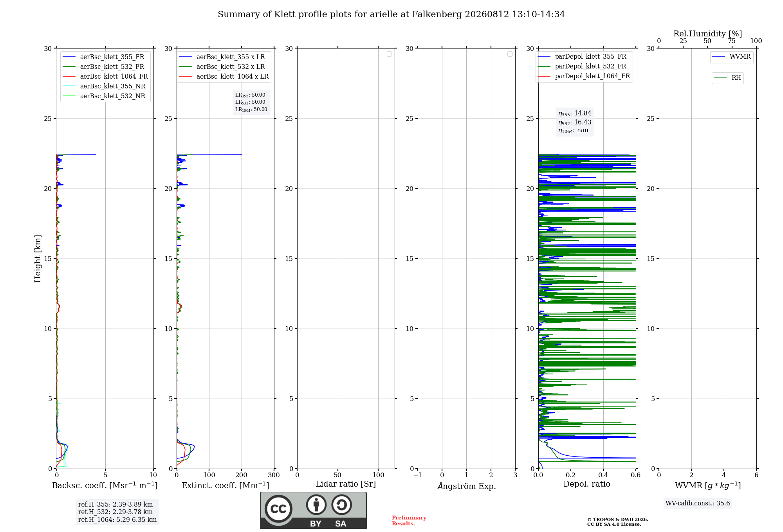Click the η355: 14.84 value
The width and height of the screenshot is (783, 532).
(x=575, y=113)
